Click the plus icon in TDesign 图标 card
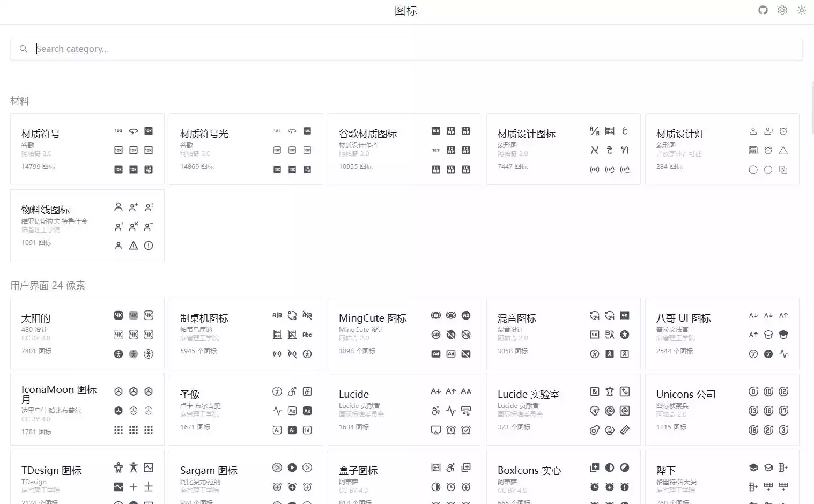Image resolution: width=814 pixels, height=504 pixels. click(134, 487)
